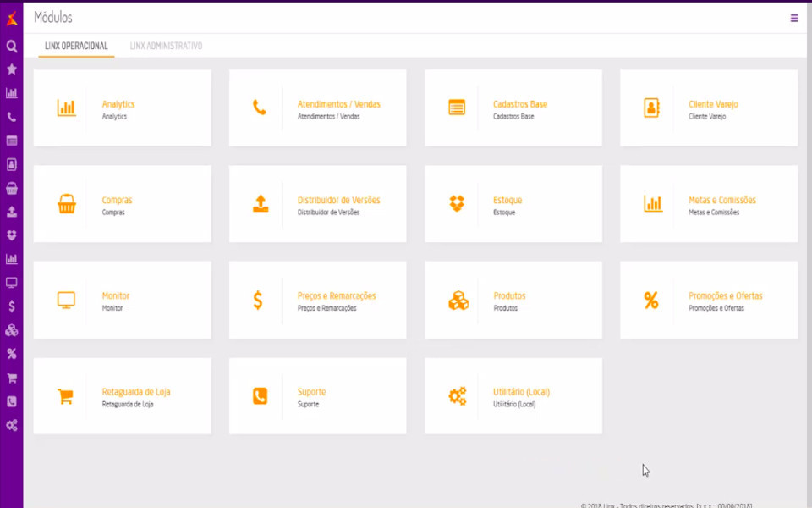Open the Preços e Remarcações module card

tap(317, 300)
